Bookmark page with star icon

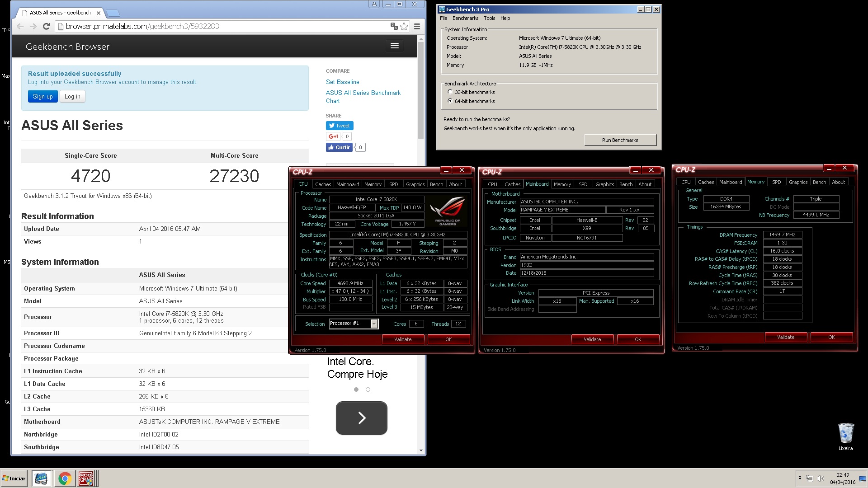404,26
